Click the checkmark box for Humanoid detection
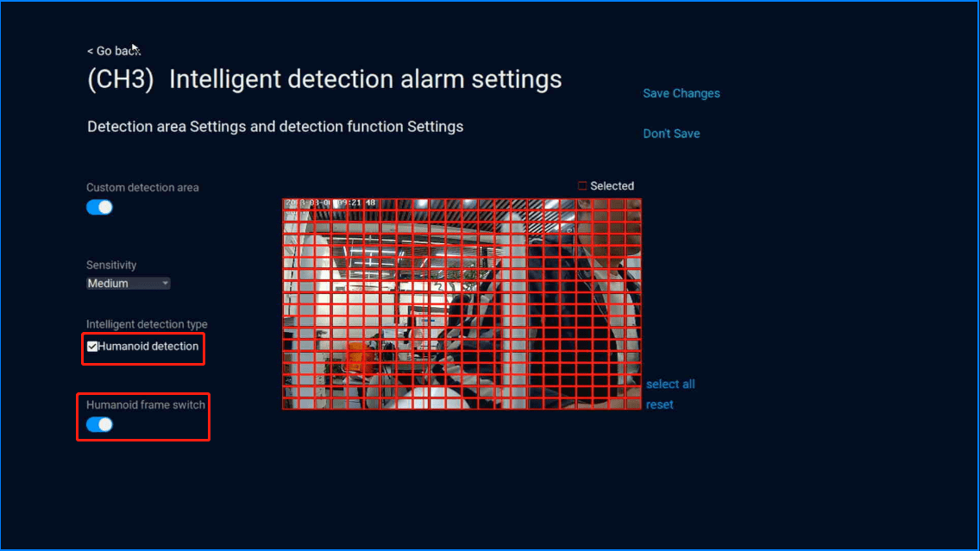Screen dimensions: 980x551 pos(92,347)
